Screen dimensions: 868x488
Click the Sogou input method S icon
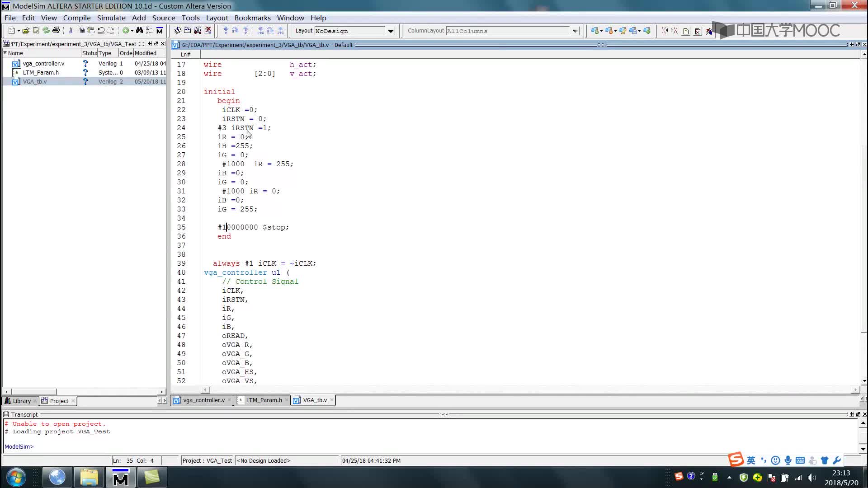click(736, 460)
